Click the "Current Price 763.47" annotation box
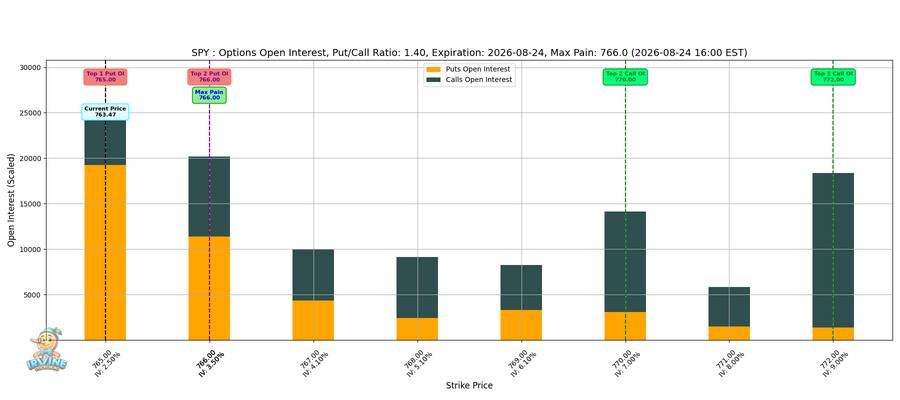Image resolution: width=900 pixels, height=400 pixels. tap(105, 112)
